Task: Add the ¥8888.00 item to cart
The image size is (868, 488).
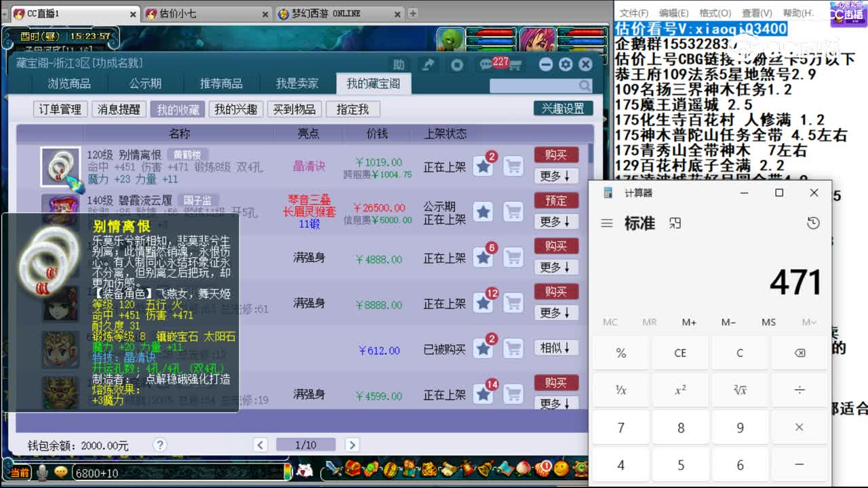Action: 513,303
